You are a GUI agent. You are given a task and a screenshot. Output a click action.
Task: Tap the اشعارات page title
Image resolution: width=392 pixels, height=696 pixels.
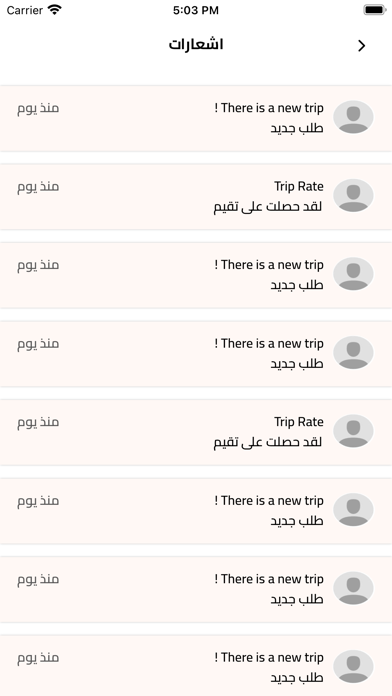[196, 45]
